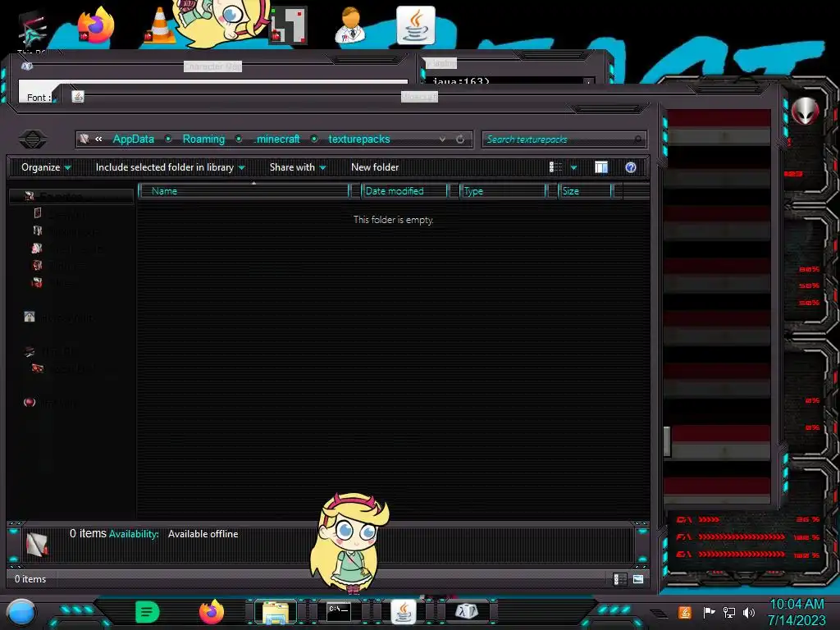Click the folder icon in address bar
The image size is (840, 630).
coord(84,139)
